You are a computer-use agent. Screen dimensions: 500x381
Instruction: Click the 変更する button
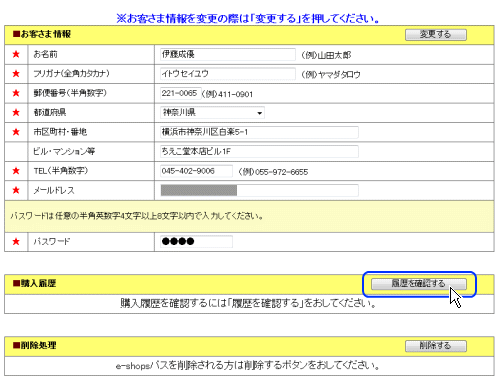point(436,34)
